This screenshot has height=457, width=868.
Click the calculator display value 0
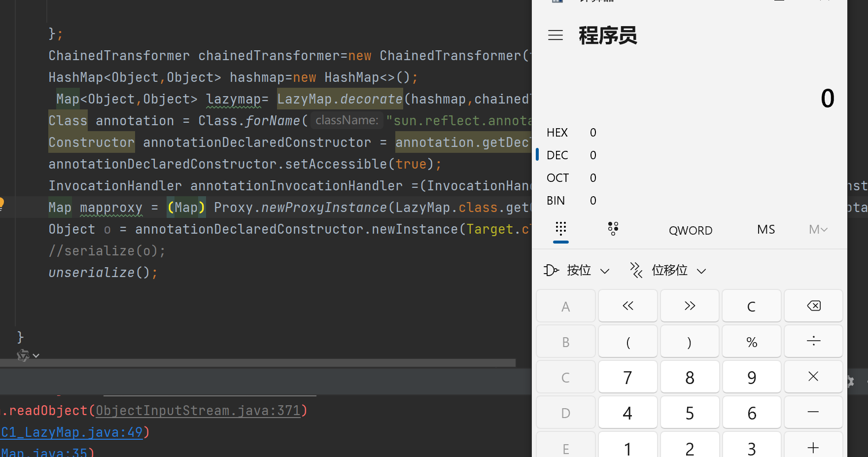(828, 98)
